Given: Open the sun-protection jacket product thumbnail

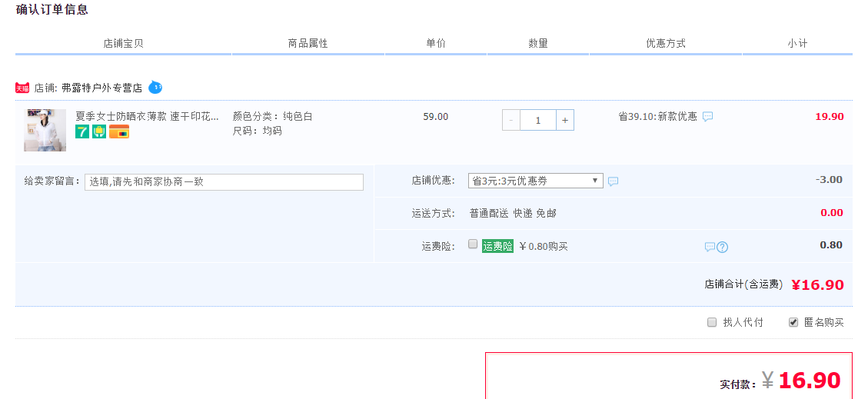Looking at the screenshot, I should pos(45,130).
